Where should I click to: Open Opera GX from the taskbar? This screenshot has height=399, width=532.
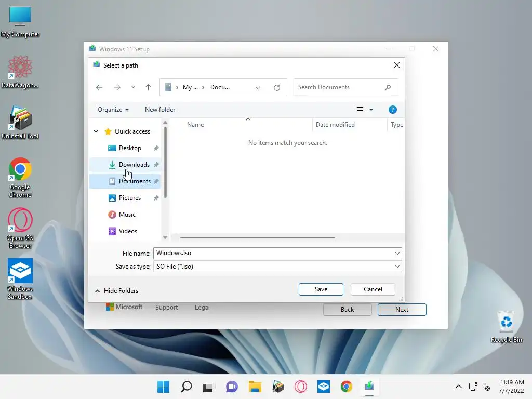301,387
